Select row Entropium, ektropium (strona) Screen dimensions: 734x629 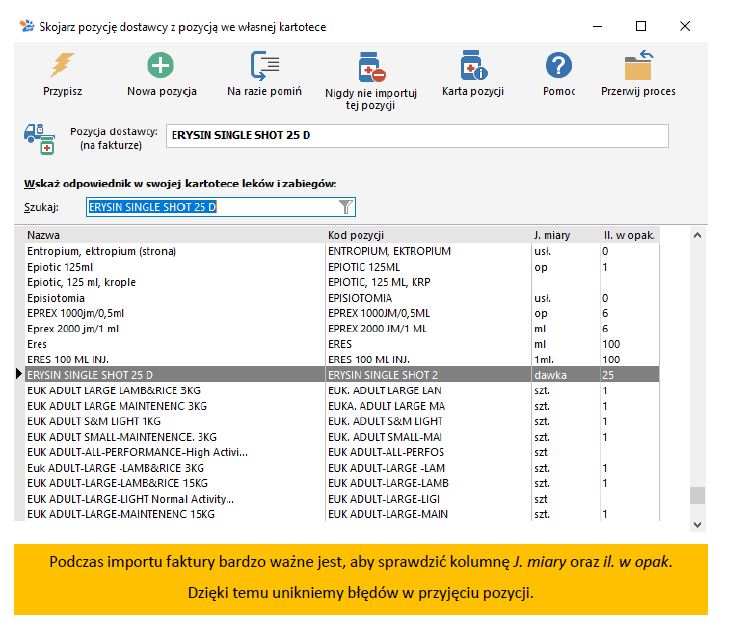(342, 251)
